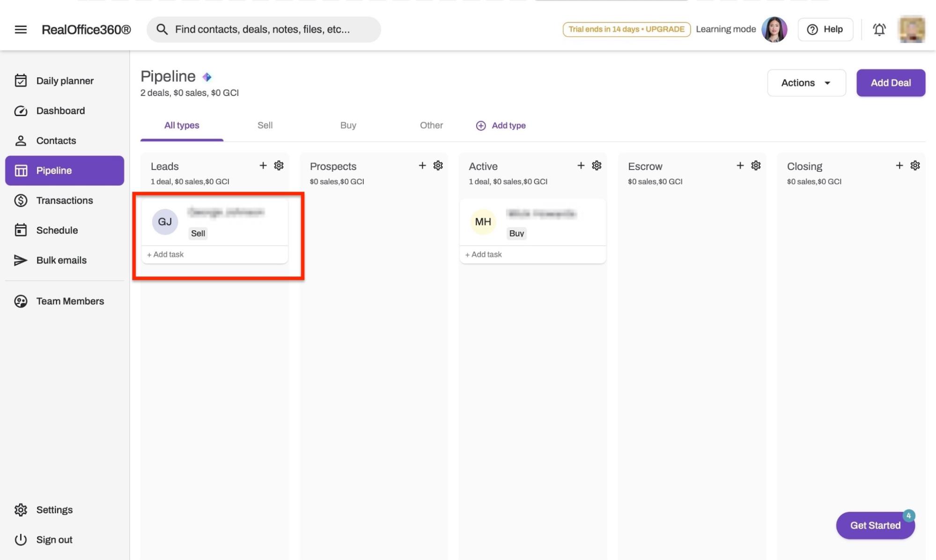The image size is (936, 560).
Task: Open Leads column settings gear
Action: pos(279,166)
